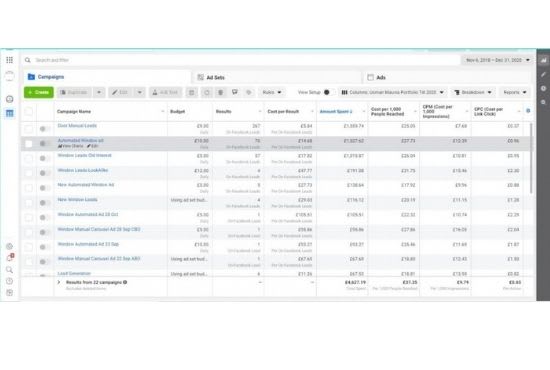Click the calendar icon in the toolbar
The height and width of the screenshot is (370, 550).
(192, 92)
